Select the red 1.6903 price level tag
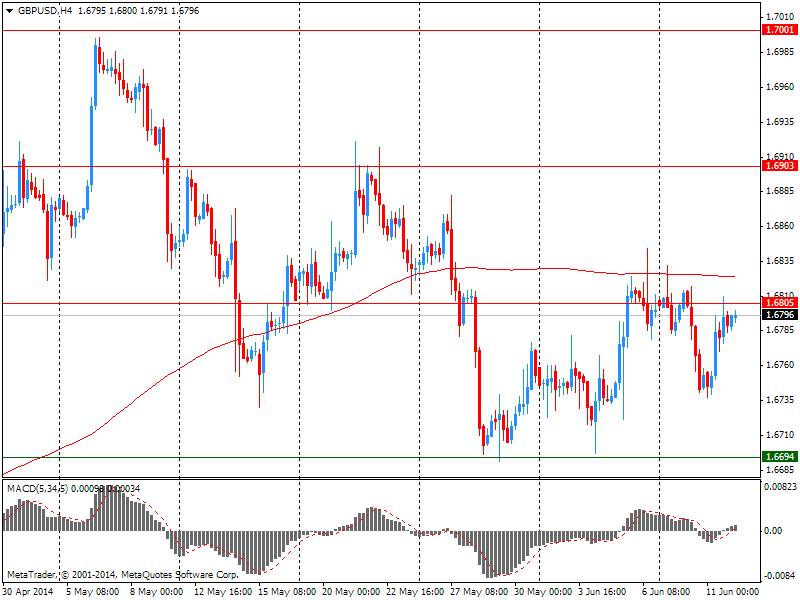Image resolution: width=800 pixels, height=600 pixels. click(780, 166)
